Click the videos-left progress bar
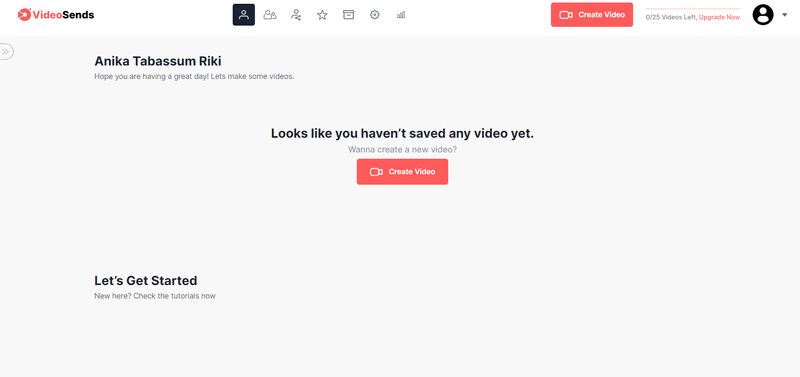 pyautogui.click(x=693, y=9)
